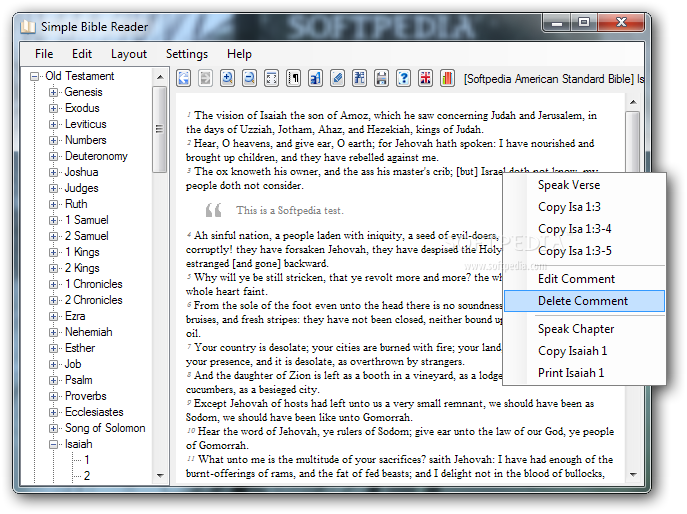Viewport: 687px width, 514px height.
Task: Expand the Psalm book node
Action: (53, 380)
